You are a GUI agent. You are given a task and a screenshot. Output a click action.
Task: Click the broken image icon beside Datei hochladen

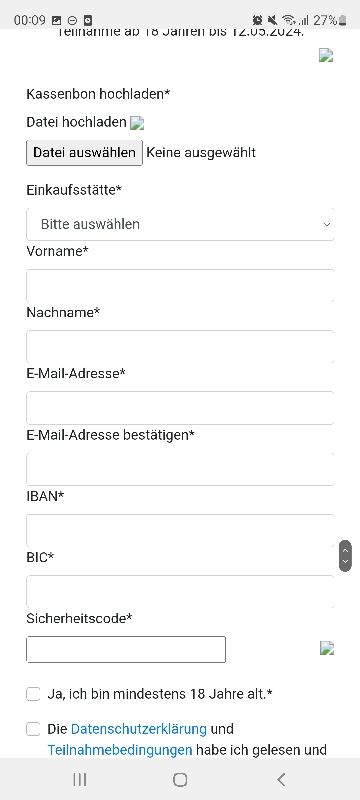137,122
